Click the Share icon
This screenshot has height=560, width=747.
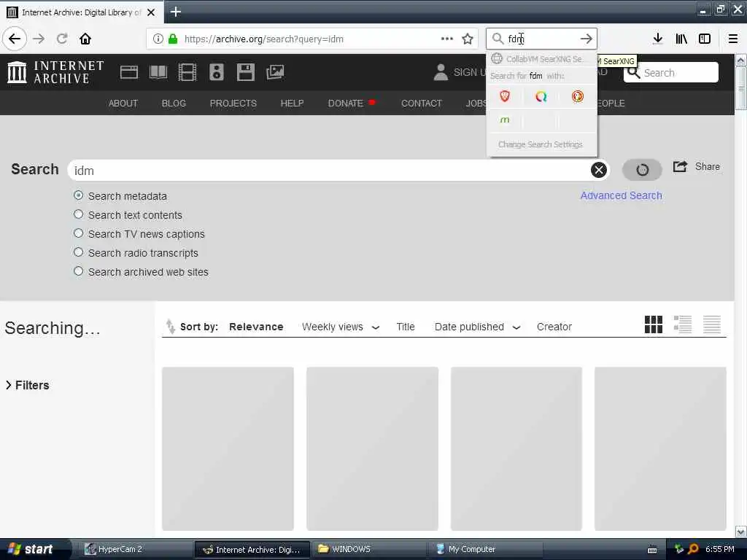point(680,167)
